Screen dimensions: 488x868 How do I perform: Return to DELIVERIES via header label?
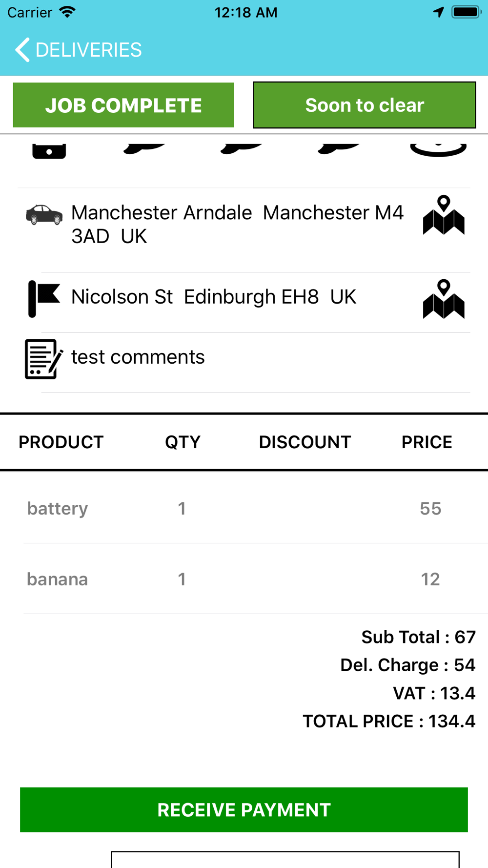[88, 50]
